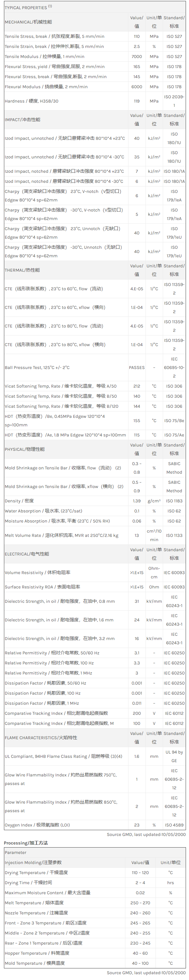Select the Injection Molding header cell
Viewport: 189px width, 980px height.
pos(33,862)
